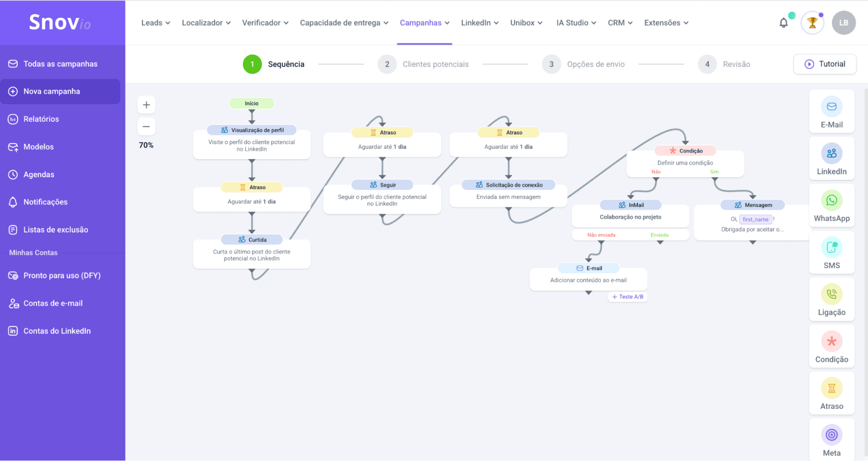The width and height of the screenshot is (868, 461).
Task: Click the Tutorial button
Action: pos(825,64)
